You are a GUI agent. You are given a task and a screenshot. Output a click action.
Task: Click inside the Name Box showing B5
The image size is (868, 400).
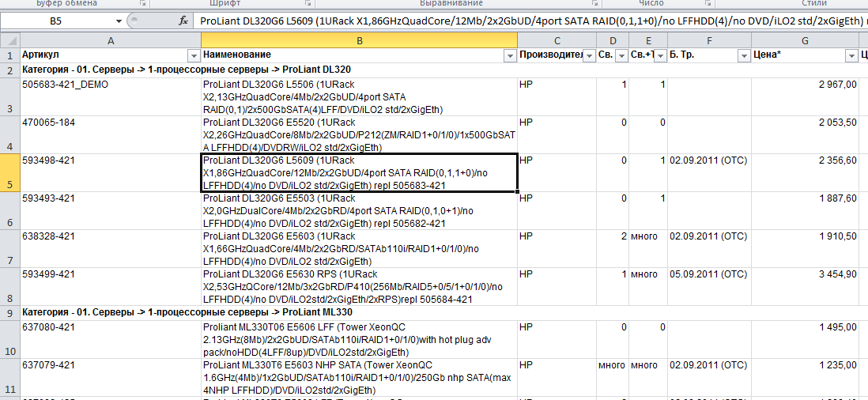(57, 21)
